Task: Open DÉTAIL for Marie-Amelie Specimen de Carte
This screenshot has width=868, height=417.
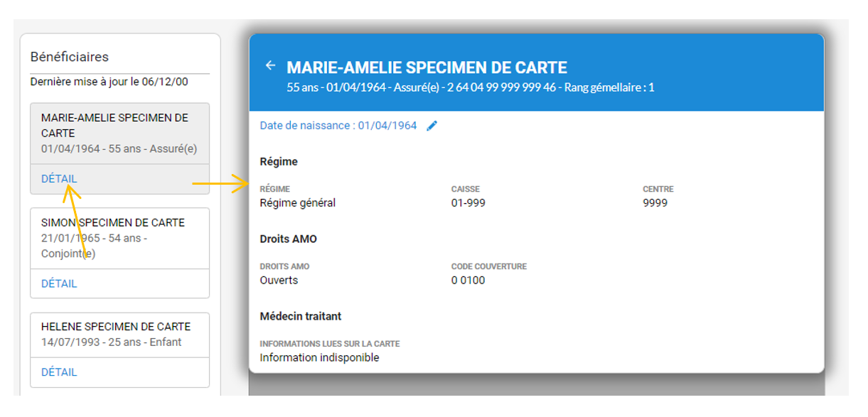Action: tap(59, 179)
